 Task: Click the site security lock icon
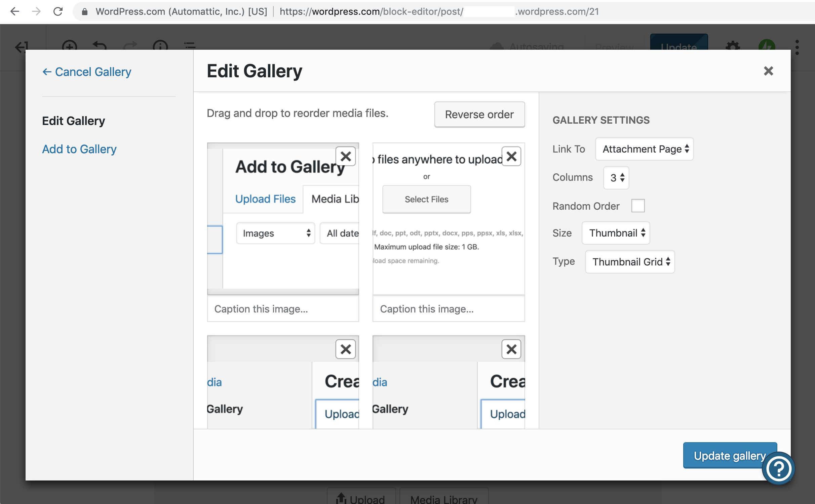[85, 12]
